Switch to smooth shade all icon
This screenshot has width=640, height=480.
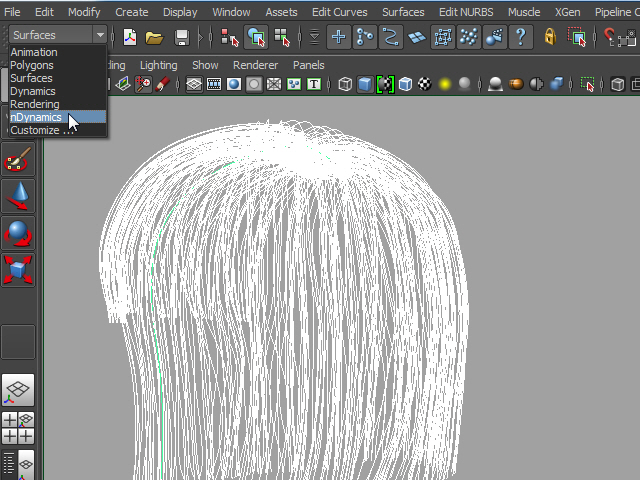[x=365, y=84]
